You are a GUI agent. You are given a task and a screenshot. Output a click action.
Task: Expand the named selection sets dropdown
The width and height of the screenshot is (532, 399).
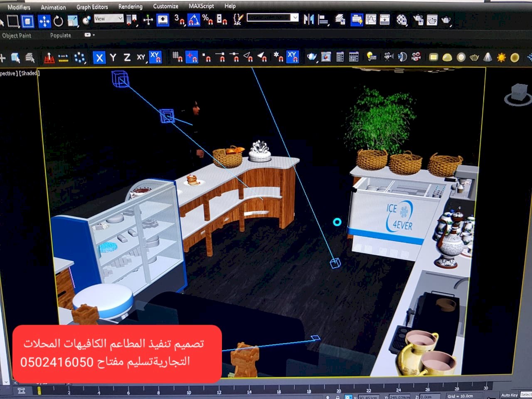click(x=295, y=17)
